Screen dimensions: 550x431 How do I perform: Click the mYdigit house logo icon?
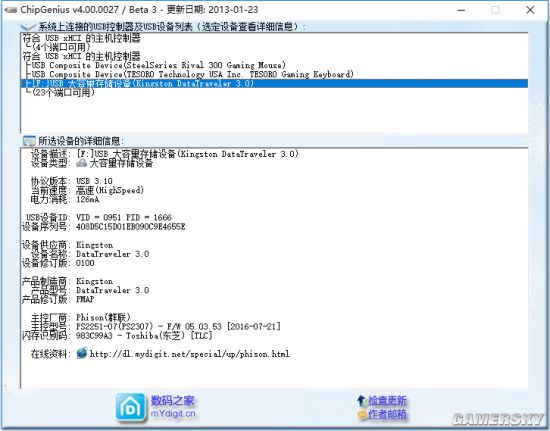pyautogui.click(x=130, y=407)
